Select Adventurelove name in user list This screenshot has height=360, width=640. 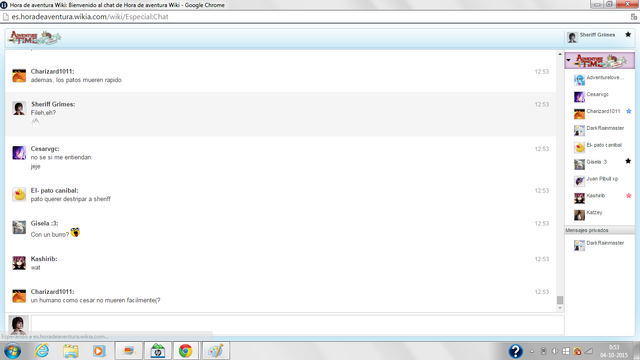(605, 78)
